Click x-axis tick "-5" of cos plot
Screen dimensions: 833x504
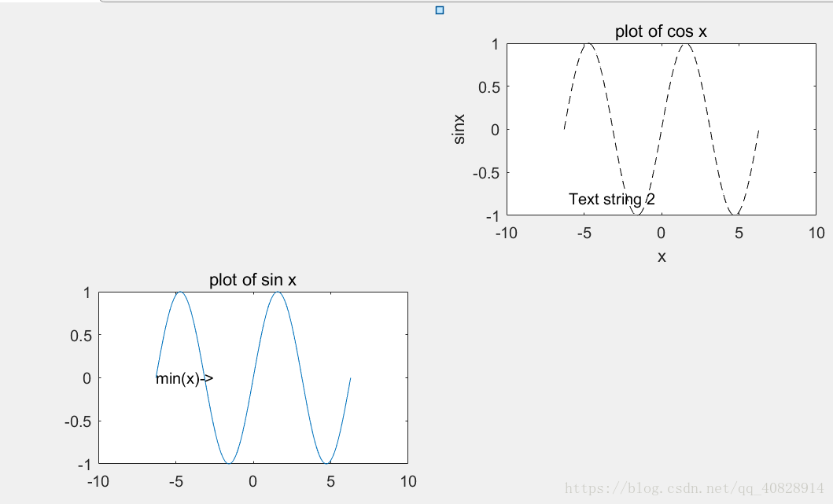[x=584, y=234]
